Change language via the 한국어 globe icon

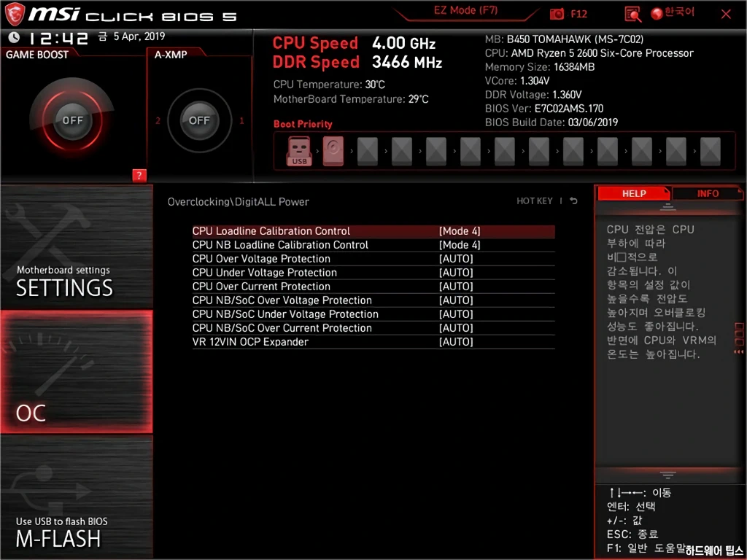coord(673,13)
